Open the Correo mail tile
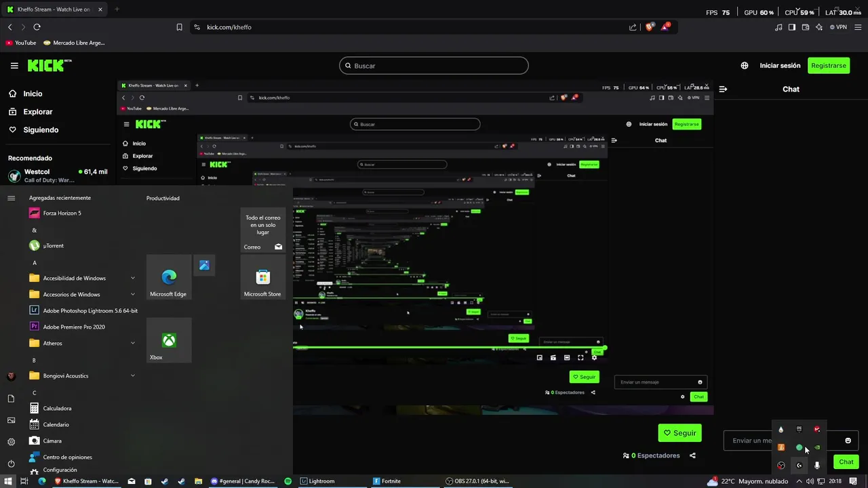 tap(262, 230)
